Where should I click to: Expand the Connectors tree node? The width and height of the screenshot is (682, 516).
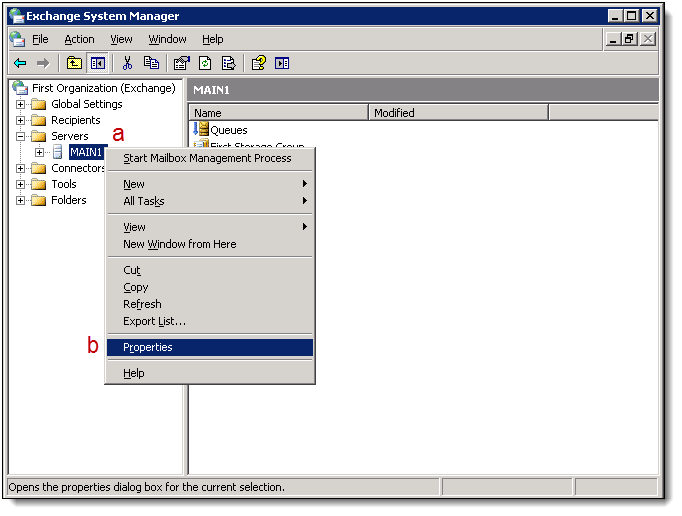20,168
